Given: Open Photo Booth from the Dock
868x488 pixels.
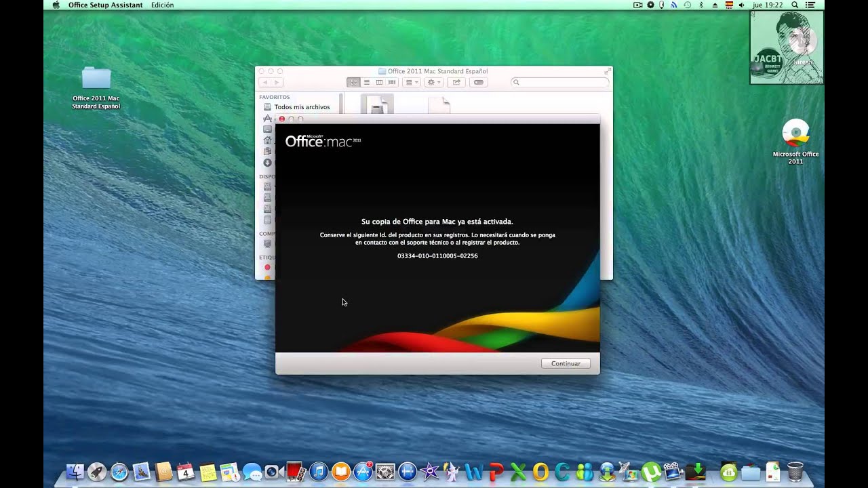Looking at the screenshot, I should 296,472.
